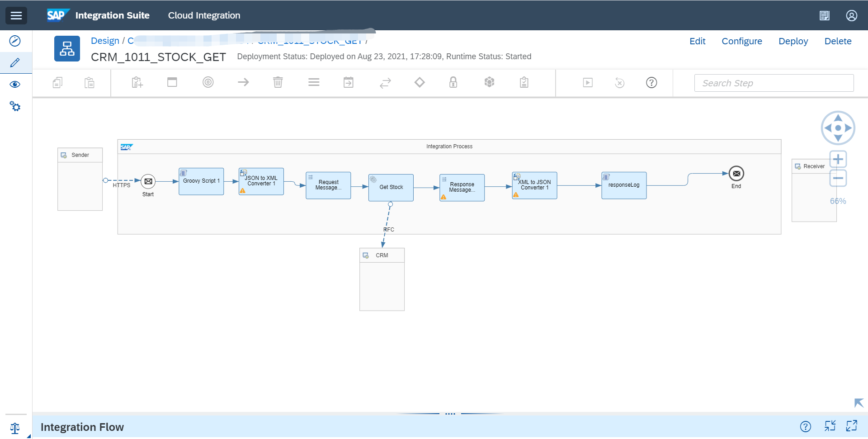The image size is (868, 439).
Task: Open the user profile avatar icon
Action: [852, 15]
